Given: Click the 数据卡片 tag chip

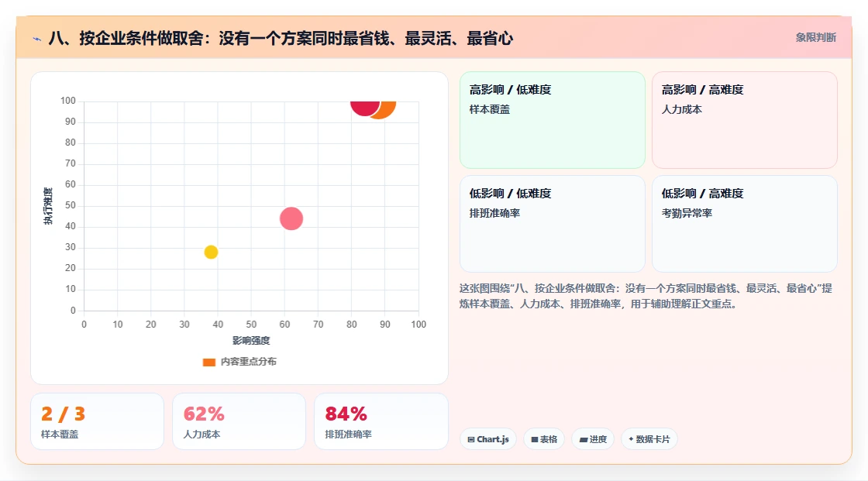Looking at the screenshot, I should tap(649, 439).
